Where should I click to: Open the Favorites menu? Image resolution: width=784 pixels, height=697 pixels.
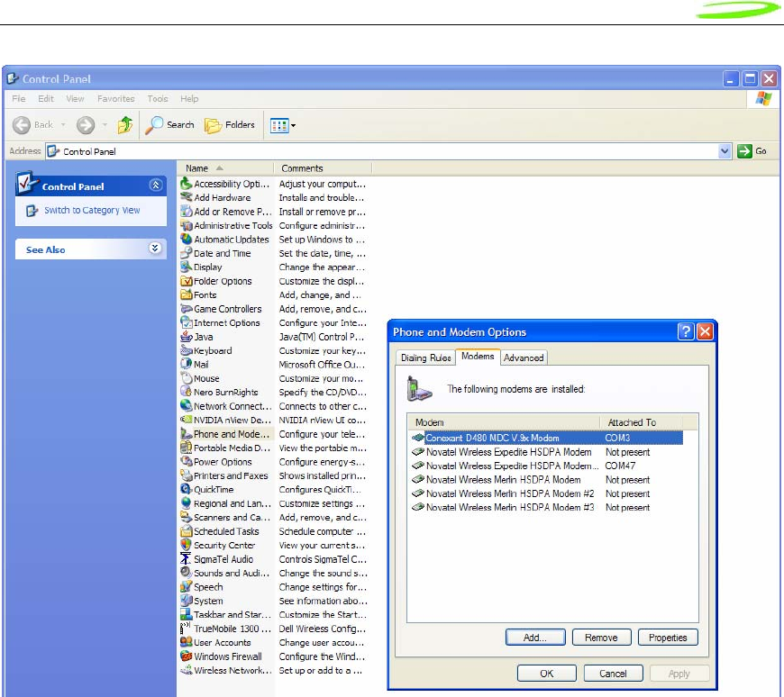click(x=116, y=98)
